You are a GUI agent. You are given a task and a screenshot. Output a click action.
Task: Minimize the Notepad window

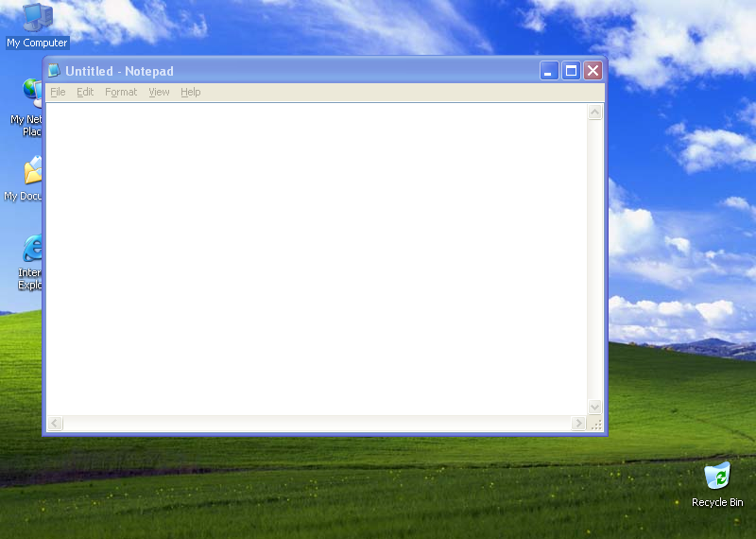(x=549, y=71)
